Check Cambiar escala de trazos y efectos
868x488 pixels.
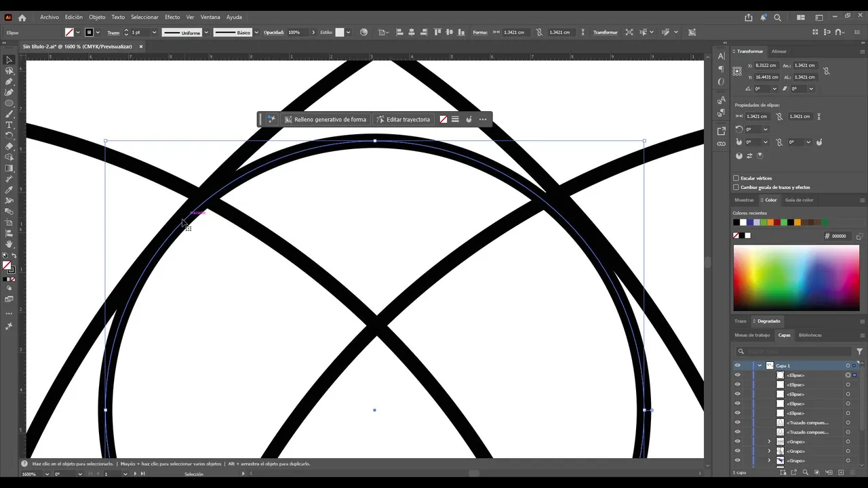pyautogui.click(x=736, y=187)
